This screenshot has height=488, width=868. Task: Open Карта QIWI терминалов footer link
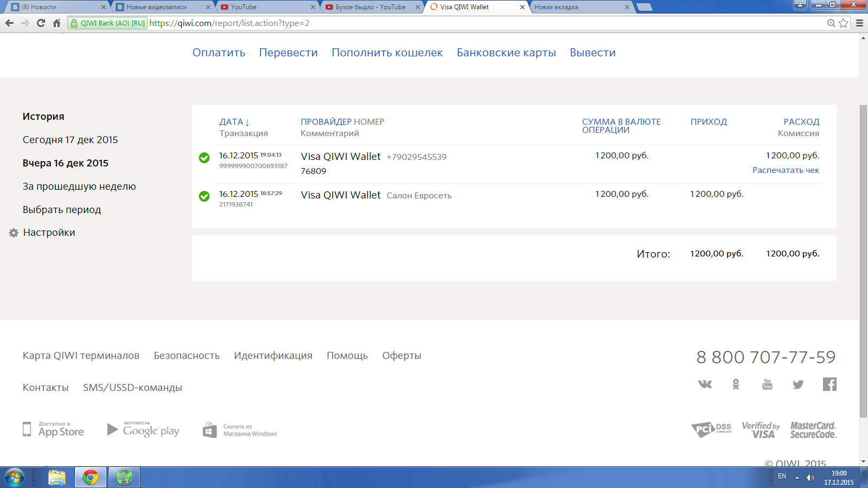click(x=81, y=356)
